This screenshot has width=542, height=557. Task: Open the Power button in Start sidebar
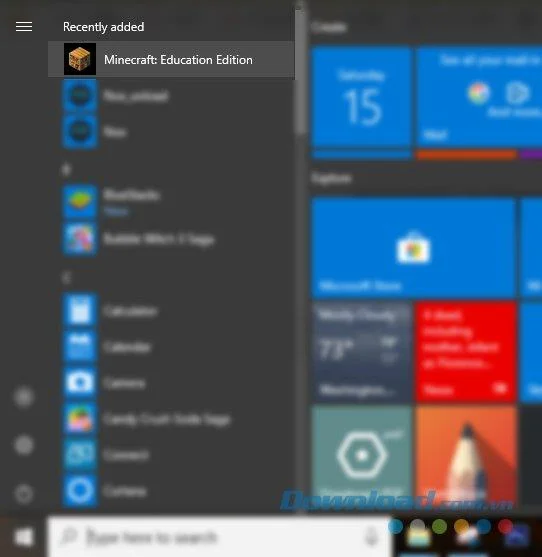tap(24, 493)
